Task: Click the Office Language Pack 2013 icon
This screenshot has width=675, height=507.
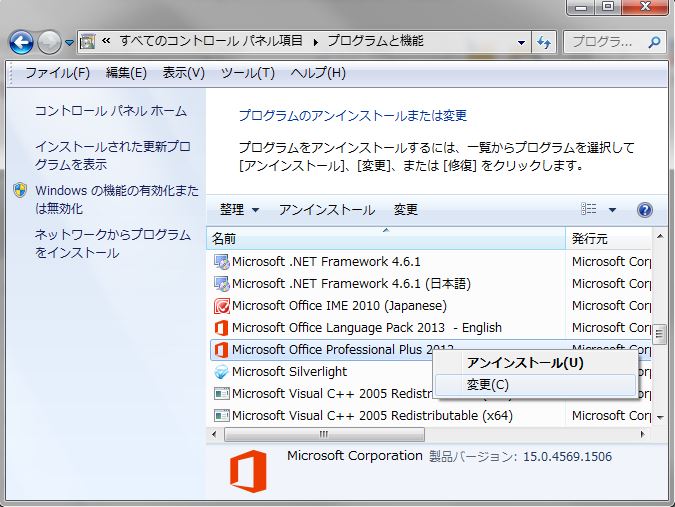Action: [221, 328]
